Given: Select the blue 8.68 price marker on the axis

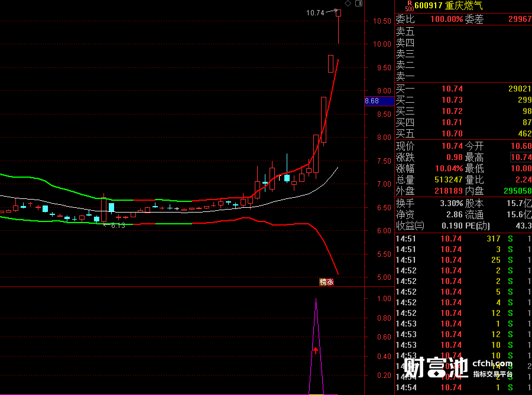Looking at the screenshot, I should [379, 101].
